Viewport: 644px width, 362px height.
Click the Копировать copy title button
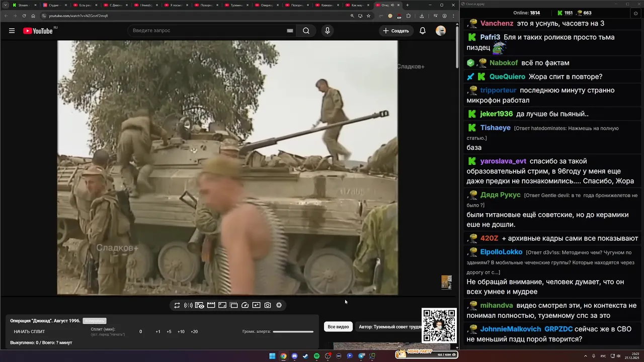coord(95,321)
